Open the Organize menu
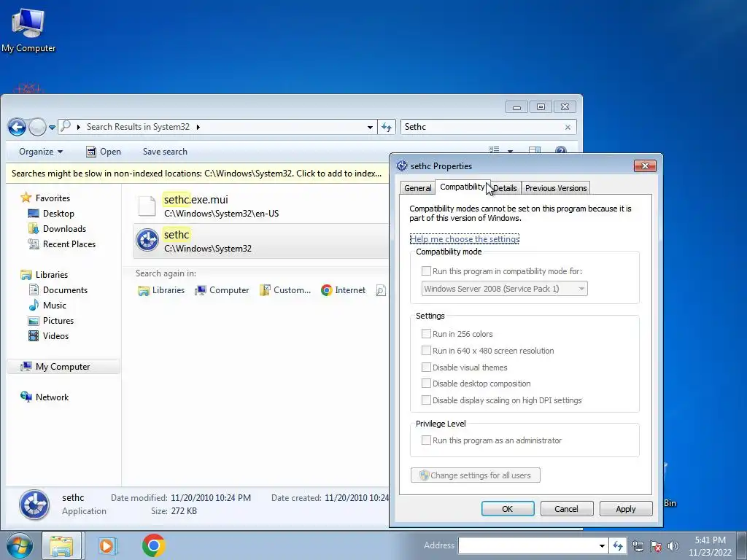747x560 pixels. pyautogui.click(x=41, y=152)
